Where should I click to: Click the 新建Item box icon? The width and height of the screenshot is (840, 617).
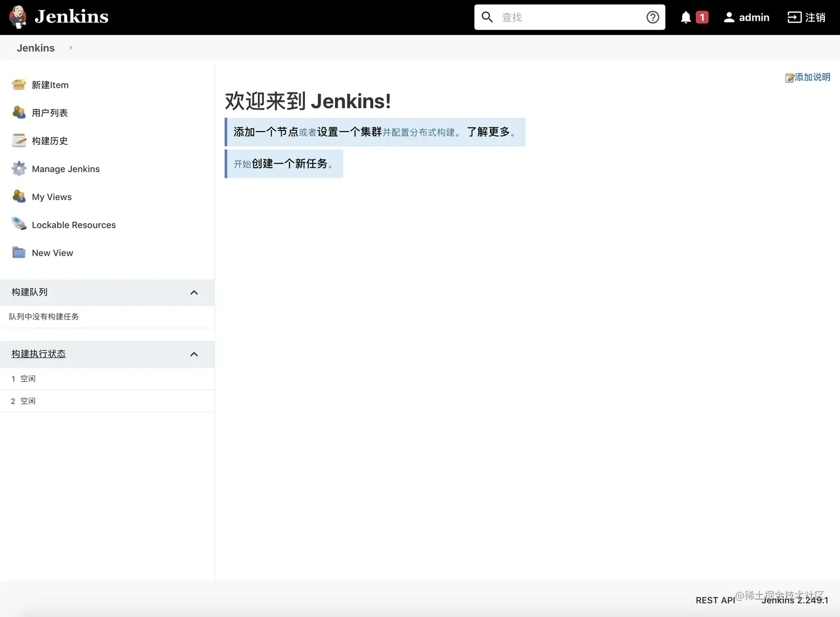pos(19,84)
